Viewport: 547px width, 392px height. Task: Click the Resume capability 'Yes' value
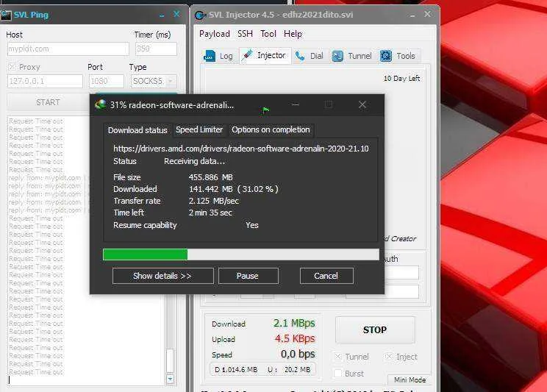click(252, 225)
